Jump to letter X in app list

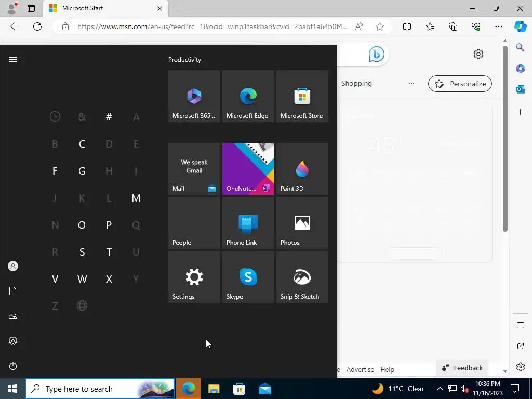tap(109, 279)
